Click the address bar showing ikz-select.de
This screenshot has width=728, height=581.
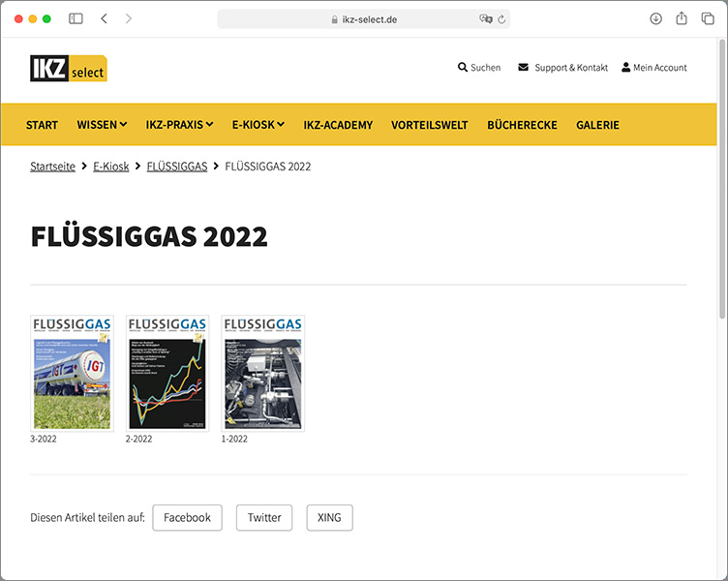[363, 18]
